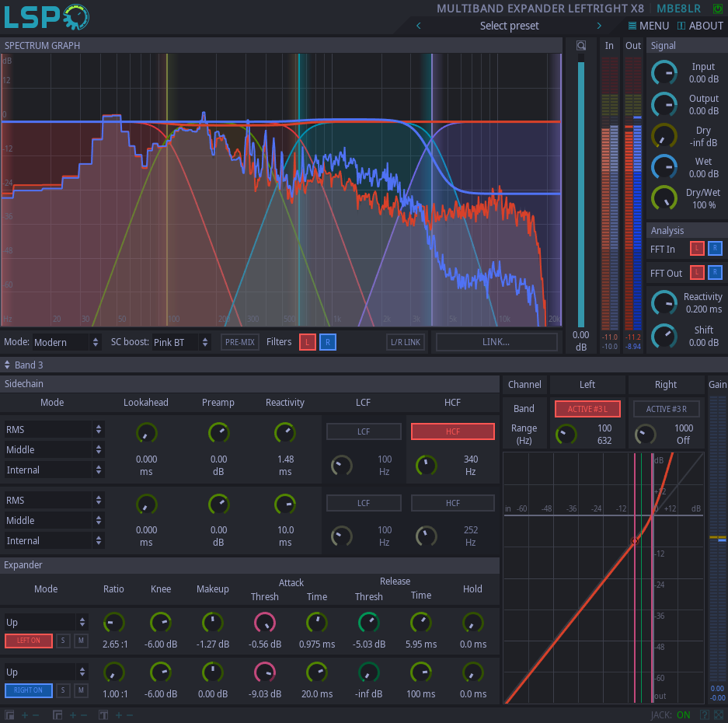Go to the previous preset arrow

(420, 26)
